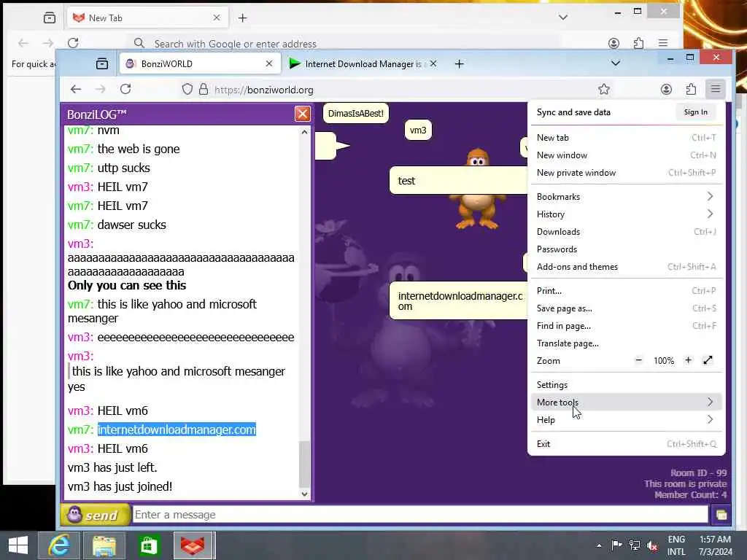
Task: Open Downloads from the menu
Action: [627, 232]
